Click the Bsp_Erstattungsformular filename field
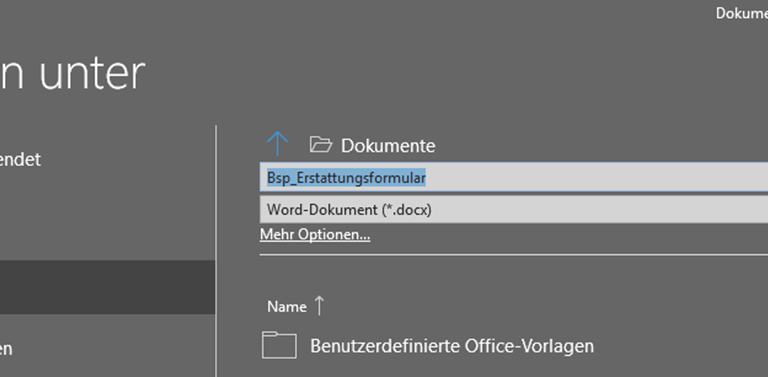Image resolution: width=768 pixels, height=377 pixels. tap(514, 177)
